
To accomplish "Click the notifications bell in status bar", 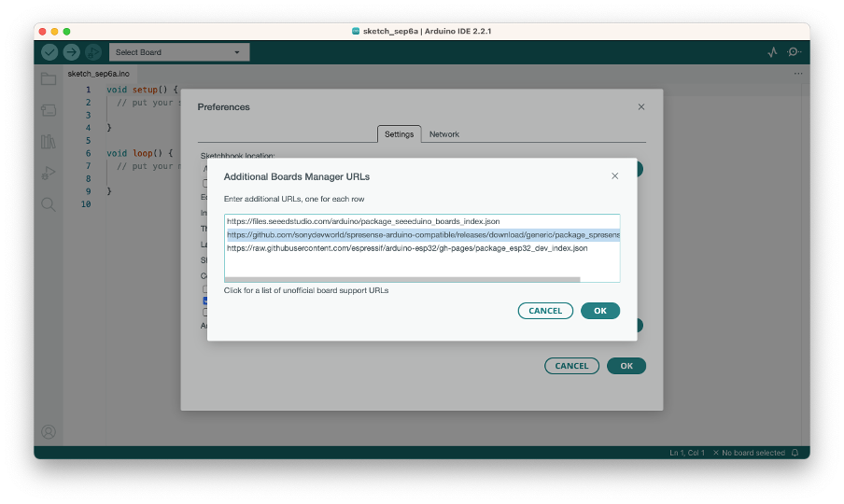I will [x=795, y=453].
